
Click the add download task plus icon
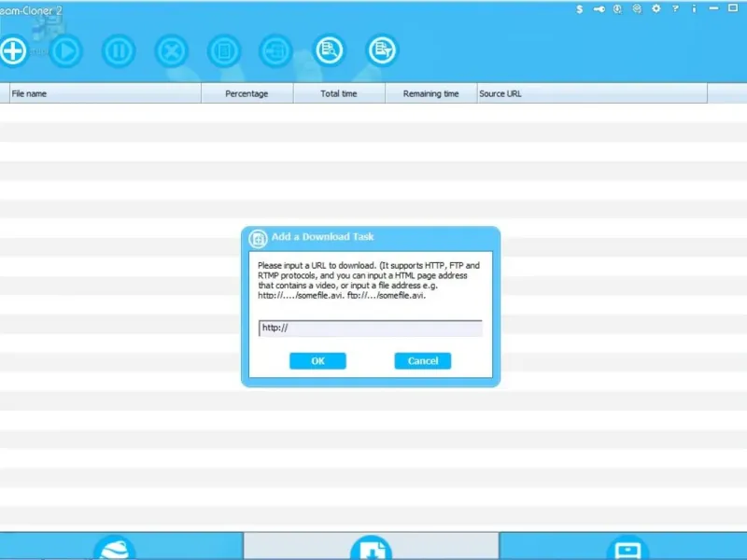click(x=13, y=50)
